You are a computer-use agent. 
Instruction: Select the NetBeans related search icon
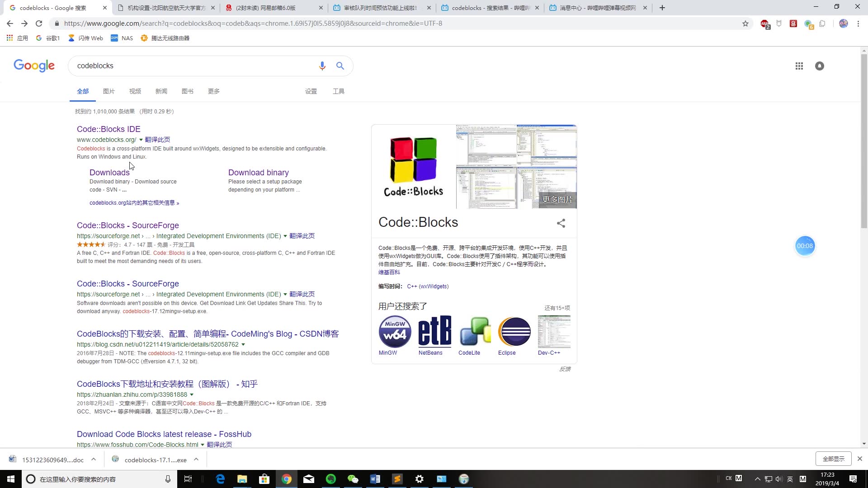(434, 332)
